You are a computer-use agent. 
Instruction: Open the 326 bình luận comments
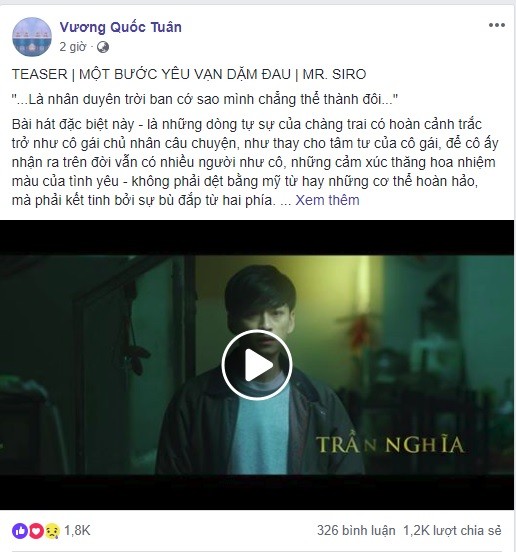coord(356,531)
